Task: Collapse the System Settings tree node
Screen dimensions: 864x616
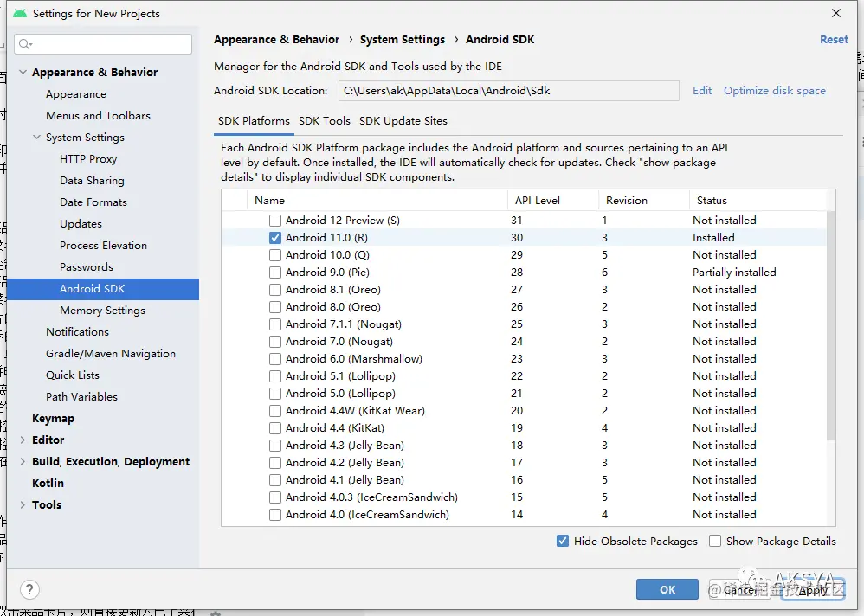Action: coord(37,137)
